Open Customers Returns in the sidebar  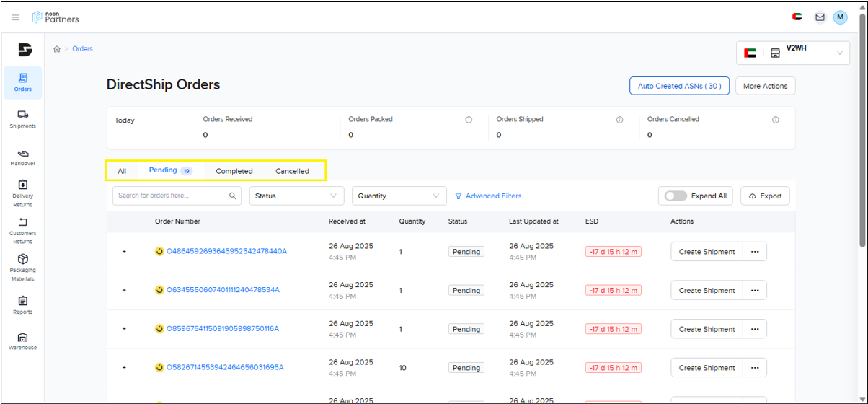[x=22, y=232]
